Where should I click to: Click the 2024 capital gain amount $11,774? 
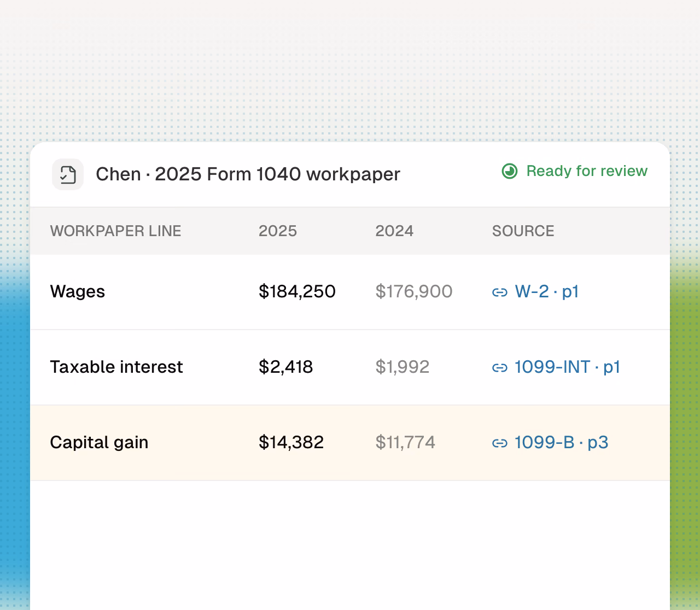point(405,442)
